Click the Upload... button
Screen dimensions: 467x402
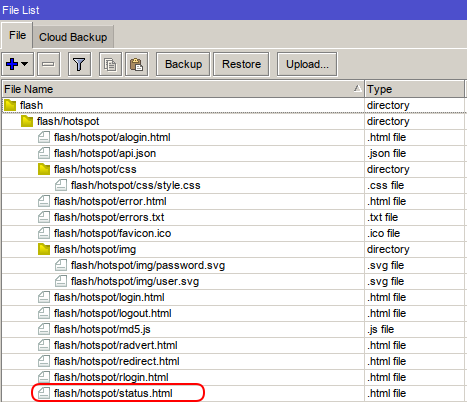[x=307, y=64]
